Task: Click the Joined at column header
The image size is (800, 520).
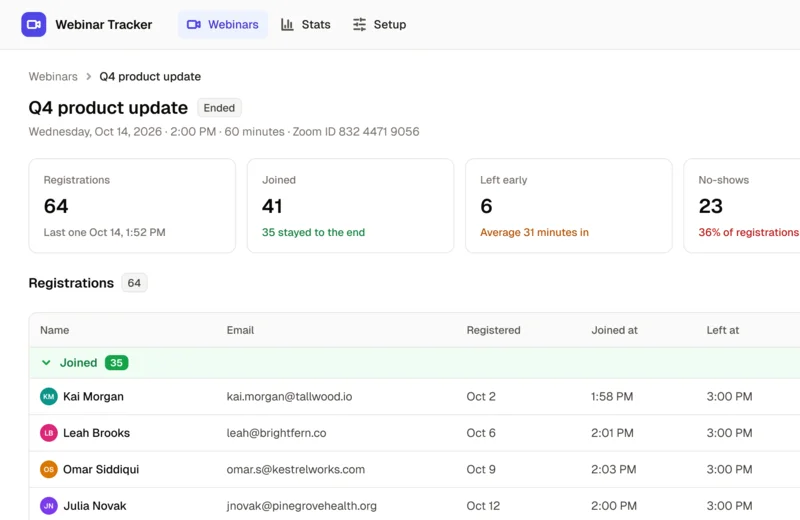Action: [614, 330]
